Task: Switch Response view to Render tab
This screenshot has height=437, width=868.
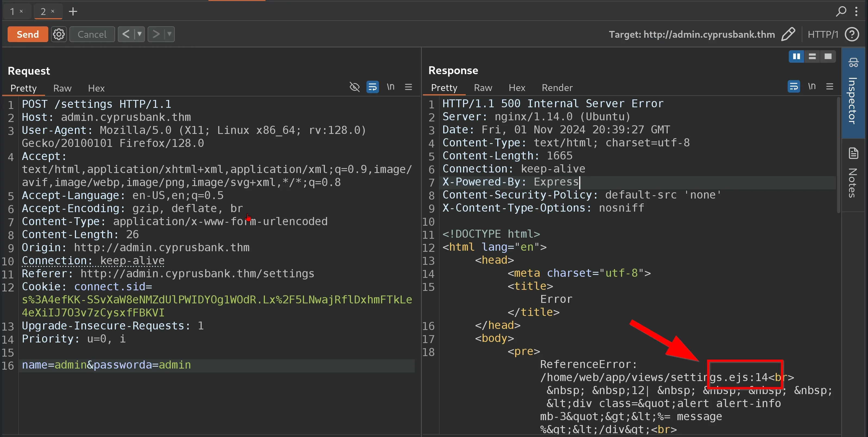Action: [x=557, y=88]
